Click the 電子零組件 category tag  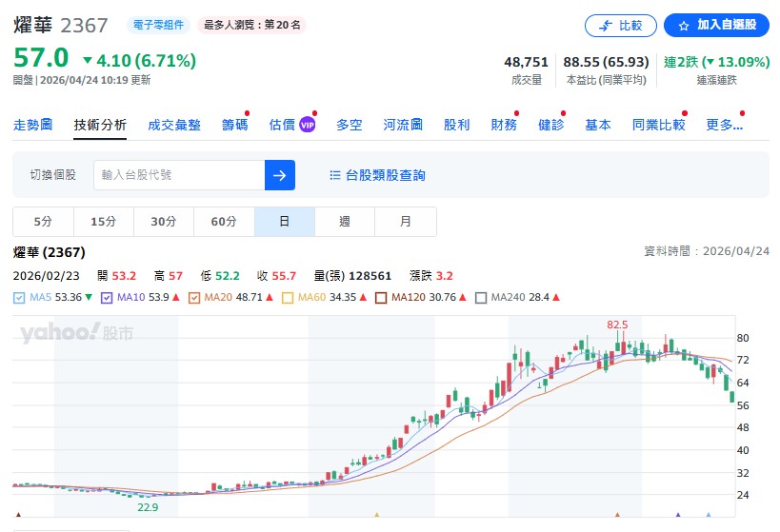(160, 25)
